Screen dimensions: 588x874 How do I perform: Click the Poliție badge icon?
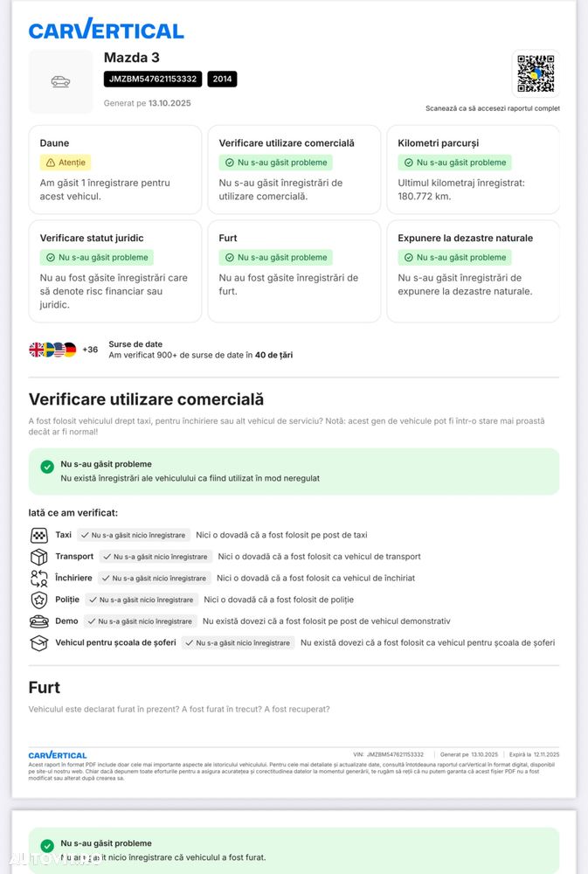[39, 600]
